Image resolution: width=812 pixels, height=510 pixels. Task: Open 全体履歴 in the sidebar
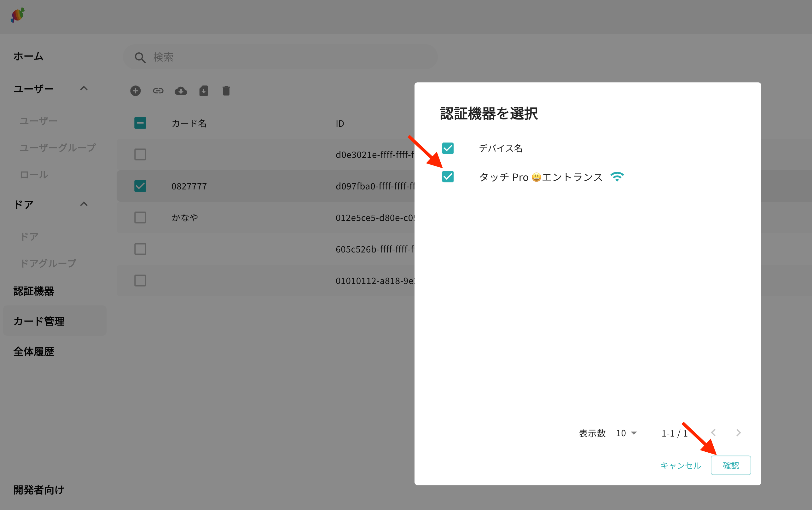pos(34,351)
